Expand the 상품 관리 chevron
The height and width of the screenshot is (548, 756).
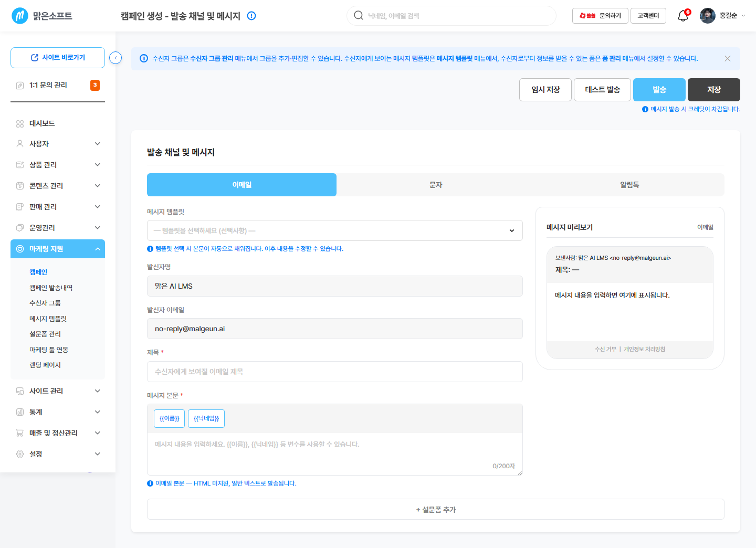[x=98, y=165]
